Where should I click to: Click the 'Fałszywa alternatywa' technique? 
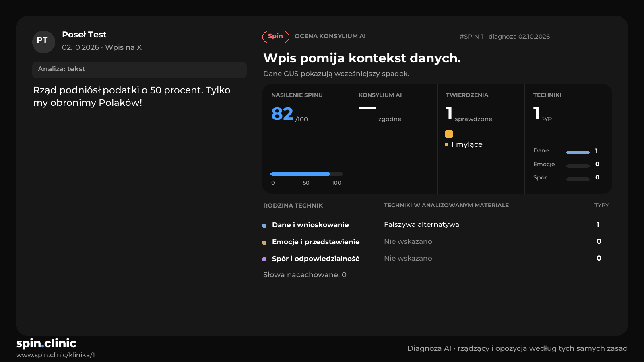point(421,224)
